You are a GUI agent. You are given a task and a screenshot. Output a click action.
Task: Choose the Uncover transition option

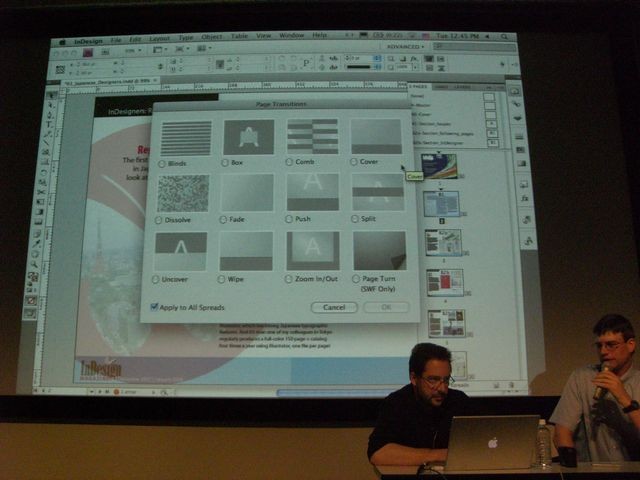pos(156,280)
